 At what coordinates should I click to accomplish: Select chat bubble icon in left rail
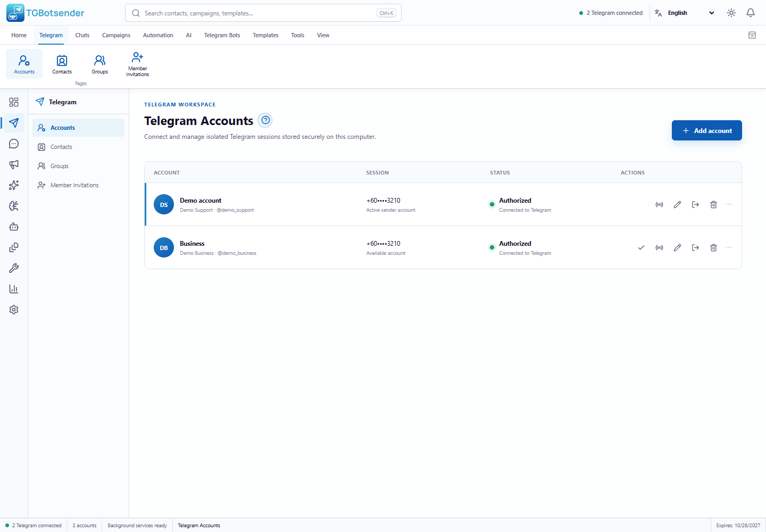tap(14, 144)
